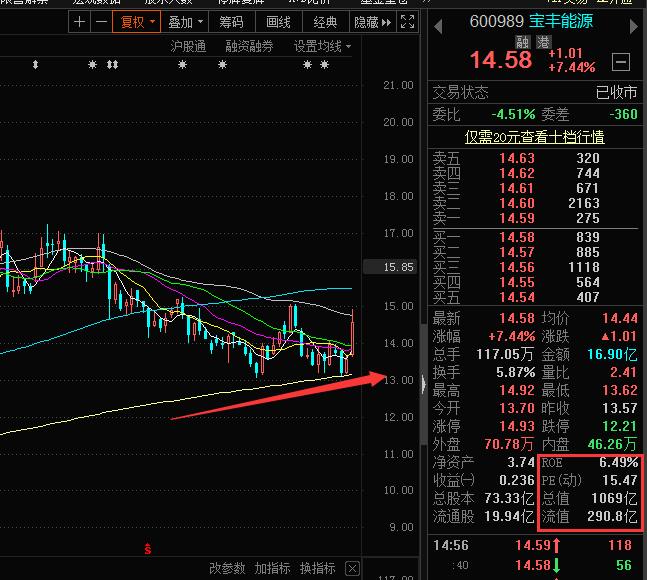Click 买五 price 14.54

(x=517, y=297)
